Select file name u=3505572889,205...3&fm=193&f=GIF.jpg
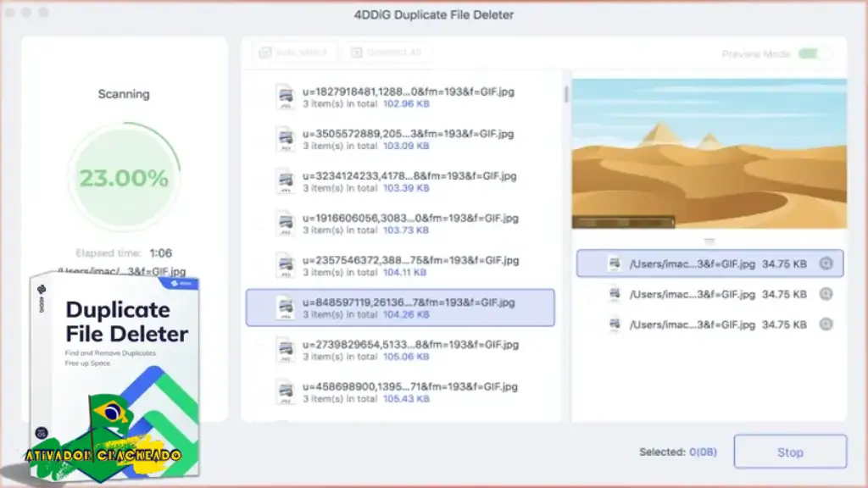This screenshot has height=488, width=868. tap(408, 134)
